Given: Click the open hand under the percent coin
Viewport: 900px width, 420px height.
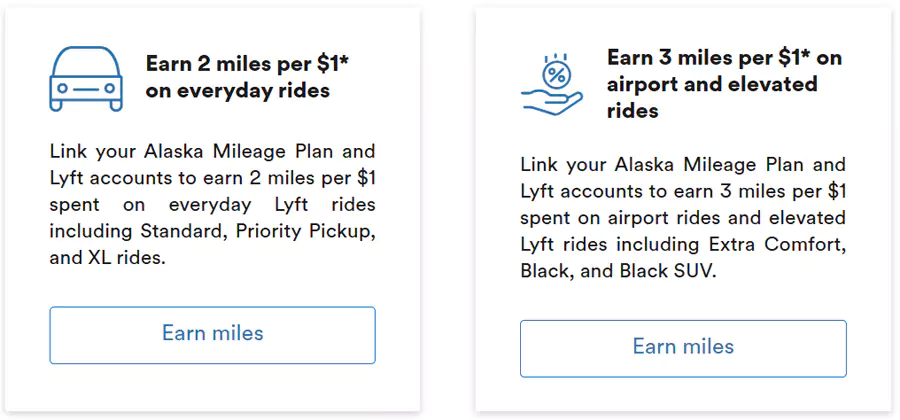Looking at the screenshot, I should click(x=548, y=100).
